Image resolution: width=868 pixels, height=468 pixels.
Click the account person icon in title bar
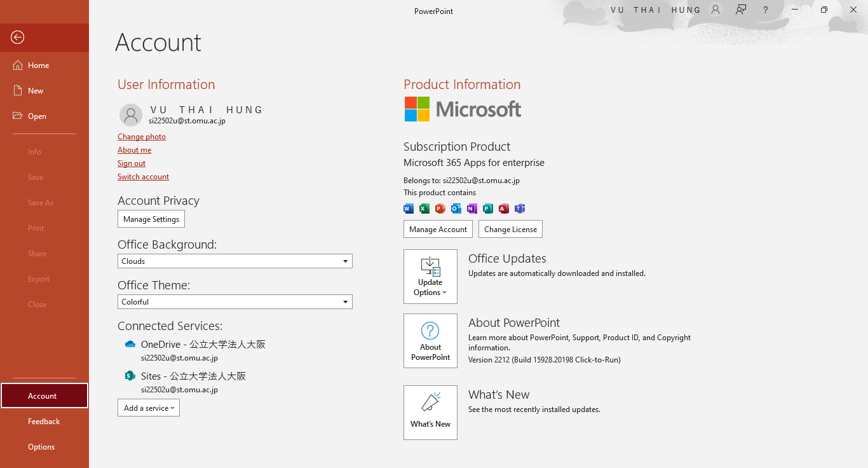[716, 10]
